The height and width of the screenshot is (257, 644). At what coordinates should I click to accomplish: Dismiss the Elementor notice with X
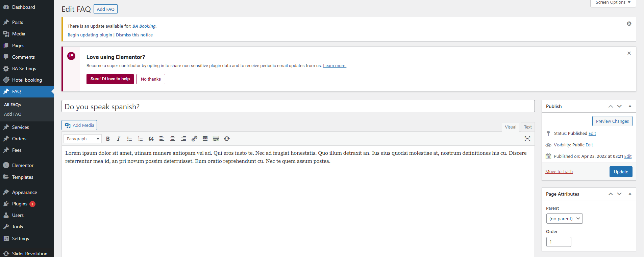click(629, 53)
